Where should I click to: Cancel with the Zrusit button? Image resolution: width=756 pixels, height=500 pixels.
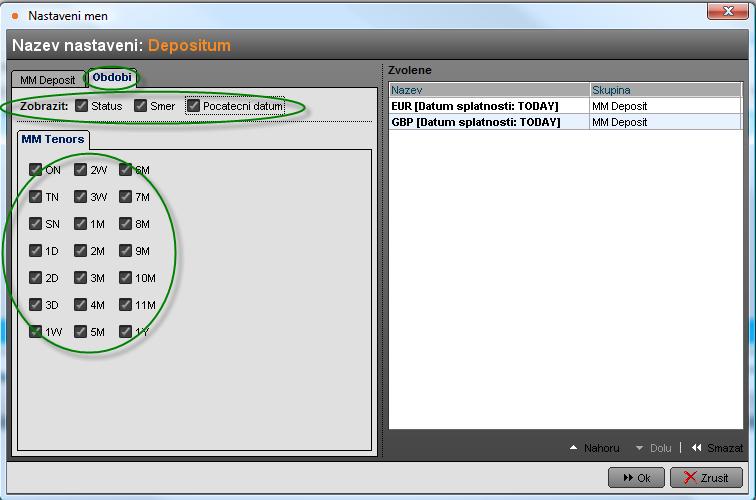pos(706,478)
